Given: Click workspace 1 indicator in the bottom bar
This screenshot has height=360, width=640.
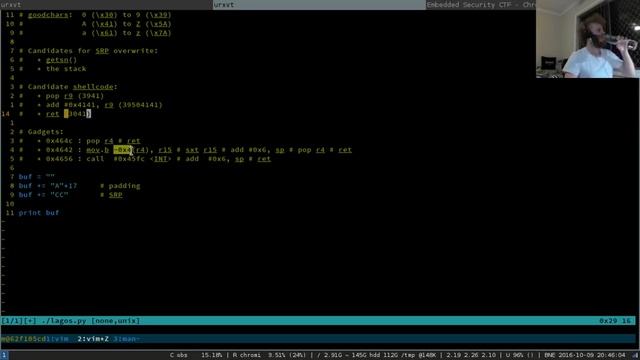Looking at the screenshot, I should click(x=4, y=356).
